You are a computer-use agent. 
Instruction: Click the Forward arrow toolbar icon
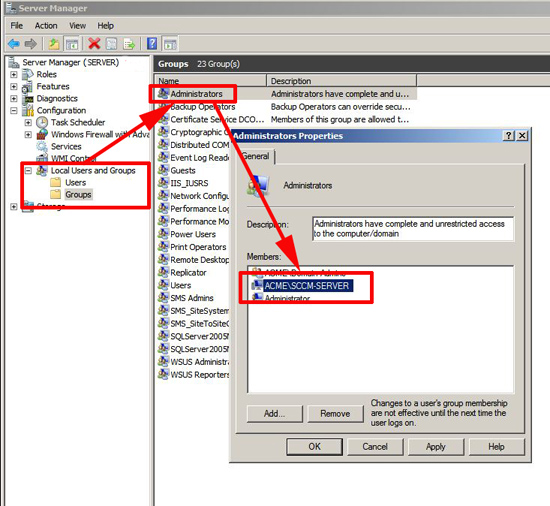pyautogui.click(x=31, y=44)
